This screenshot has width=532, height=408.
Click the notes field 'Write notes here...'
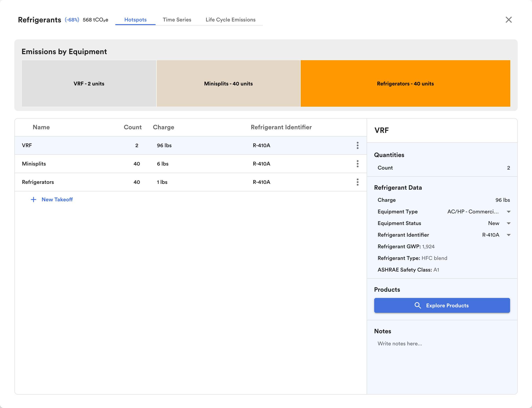point(442,343)
